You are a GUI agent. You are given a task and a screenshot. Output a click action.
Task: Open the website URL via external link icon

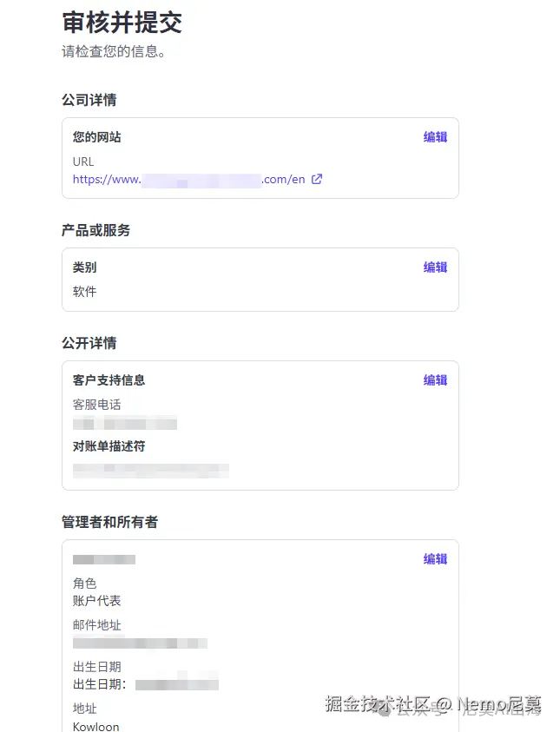click(316, 179)
